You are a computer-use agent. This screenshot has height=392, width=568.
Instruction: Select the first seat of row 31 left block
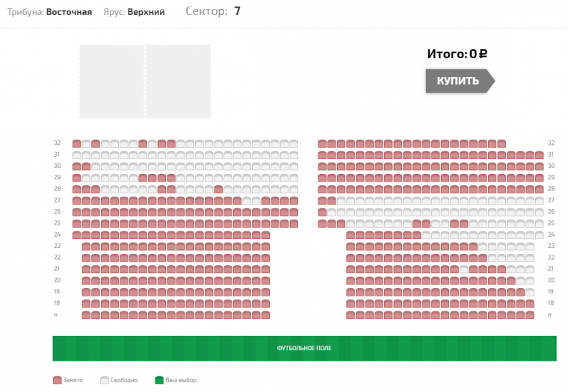click(77, 155)
